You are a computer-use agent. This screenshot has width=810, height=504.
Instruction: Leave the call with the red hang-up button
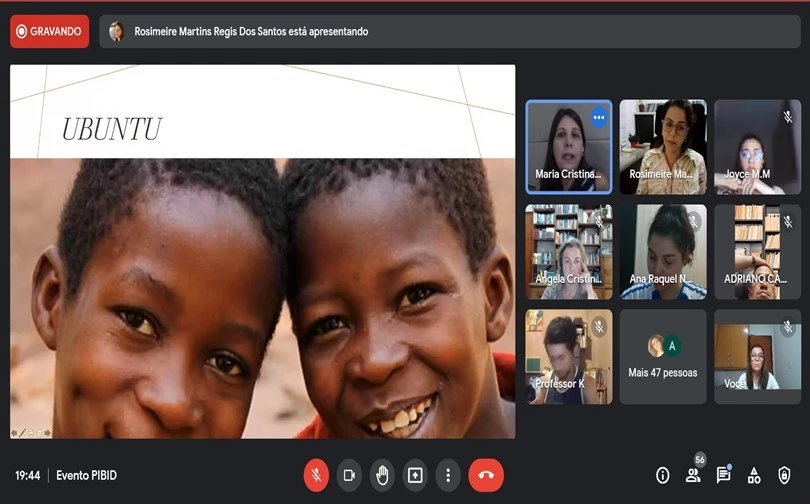486,475
